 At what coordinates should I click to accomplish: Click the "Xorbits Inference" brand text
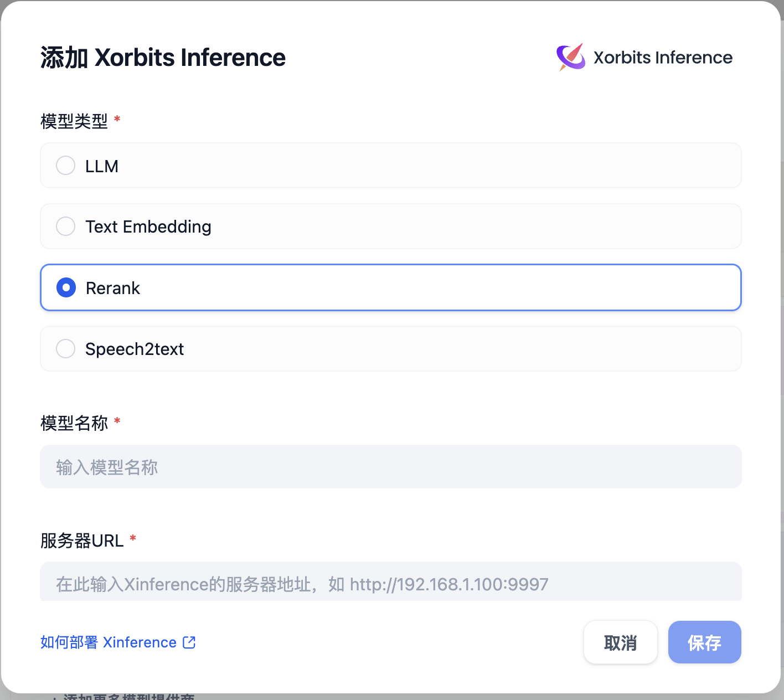point(663,58)
